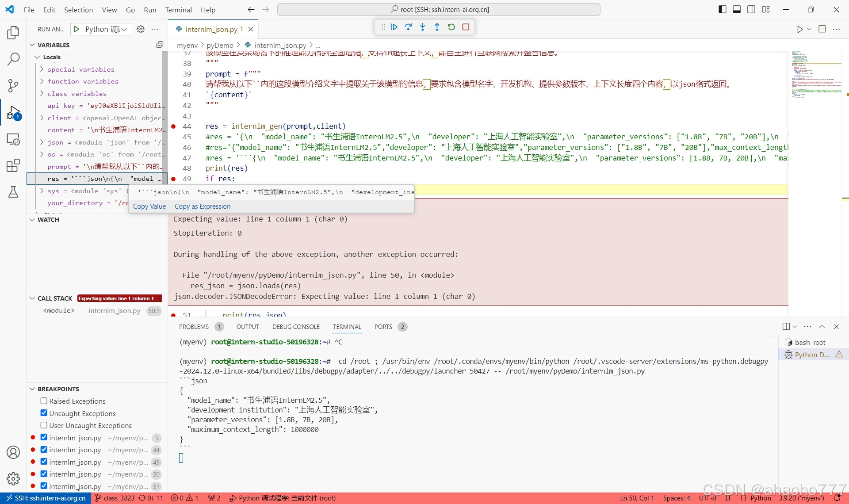Collapse the CALL STACK section
This screenshot has height=504, width=849.
click(x=32, y=298)
